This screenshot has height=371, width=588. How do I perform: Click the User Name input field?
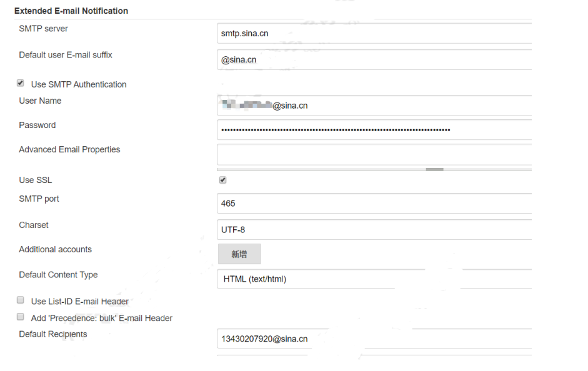tap(374, 106)
